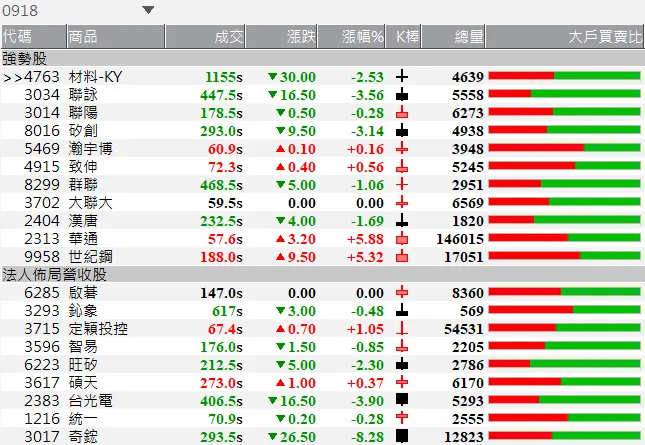Viewport: 645px width, 445px height.
Task: Click down-arrow indicator in 聯詠 change cell
Action: (x=272, y=95)
